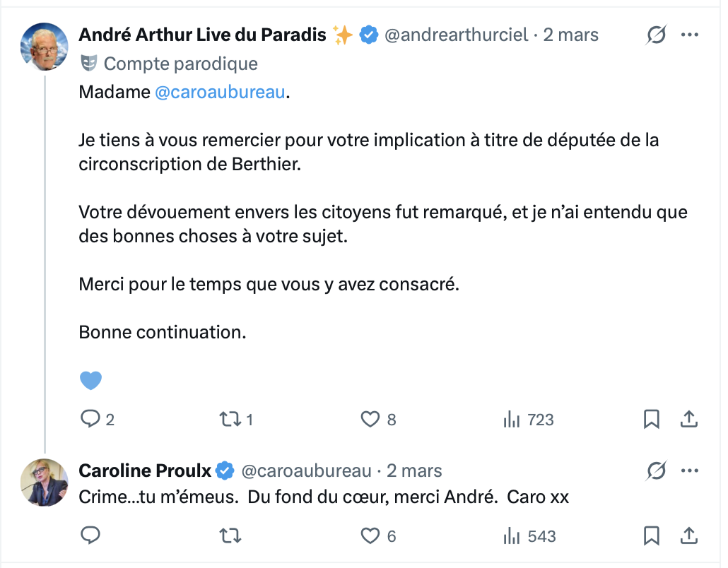Image resolution: width=728 pixels, height=568 pixels.
Task: Reply to Caroline Proulx's post
Action: click(90, 536)
